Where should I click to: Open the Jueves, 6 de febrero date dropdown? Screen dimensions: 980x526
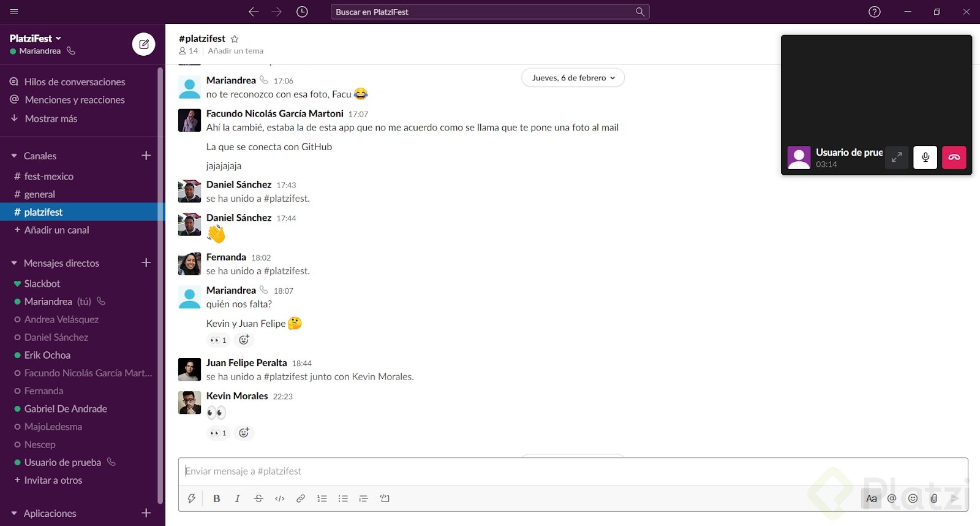[573, 78]
